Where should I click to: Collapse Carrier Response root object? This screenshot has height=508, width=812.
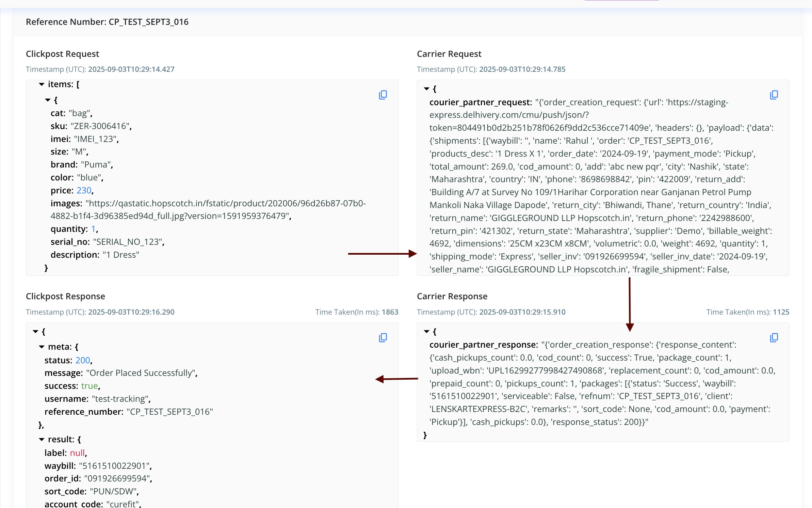click(x=426, y=332)
